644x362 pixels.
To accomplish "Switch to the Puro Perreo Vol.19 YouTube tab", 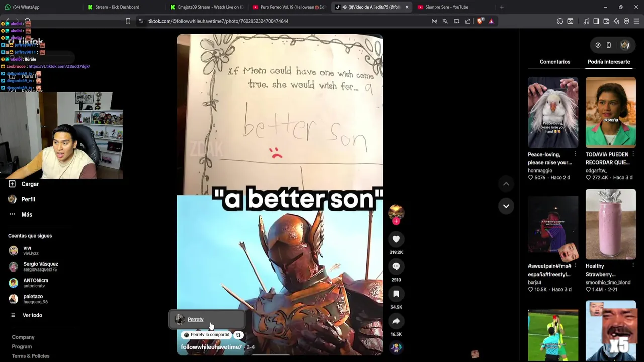I will pos(289,7).
